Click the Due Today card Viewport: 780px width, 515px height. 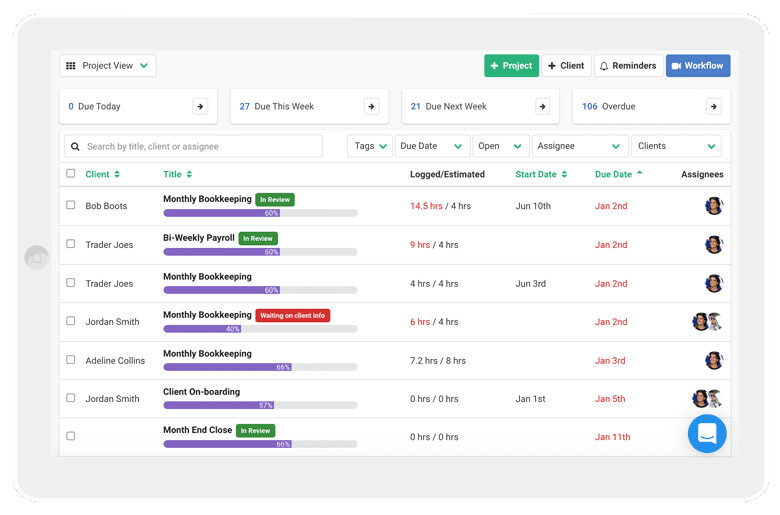pyautogui.click(x=138, y=106)
